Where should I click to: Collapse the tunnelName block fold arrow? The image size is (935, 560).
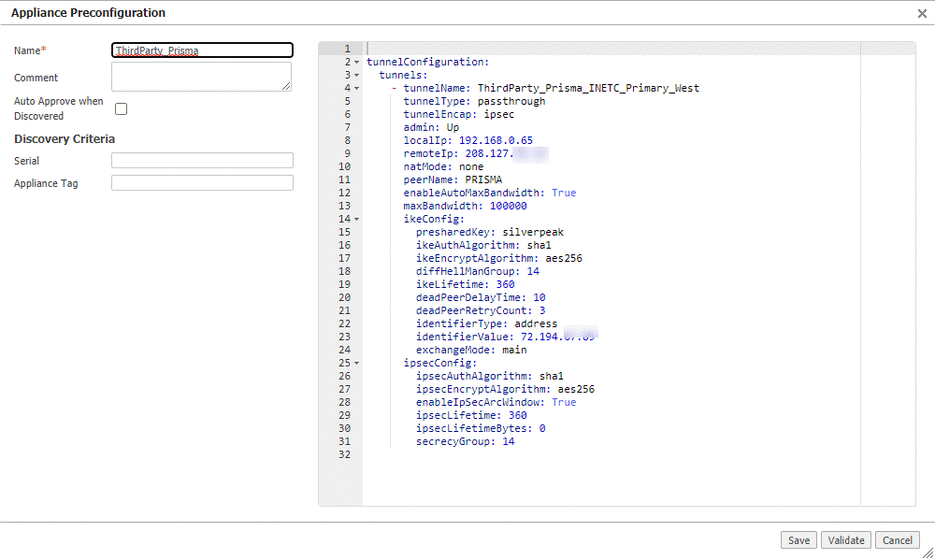coord(357,88)
